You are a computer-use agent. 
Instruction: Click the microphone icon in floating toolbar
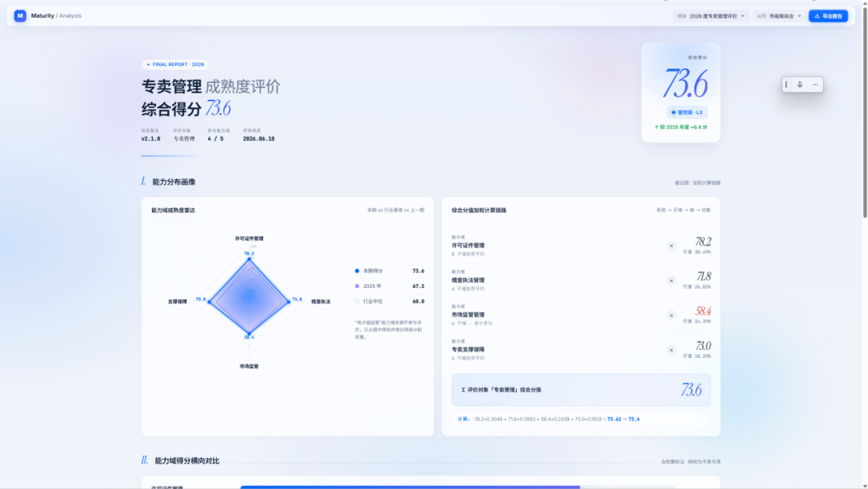coord(800,84)
